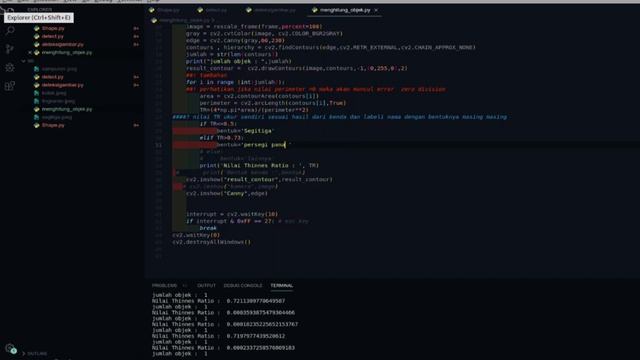Click the 'break' statement in the editor
The image size is (640, 360).
pos(208,228)
